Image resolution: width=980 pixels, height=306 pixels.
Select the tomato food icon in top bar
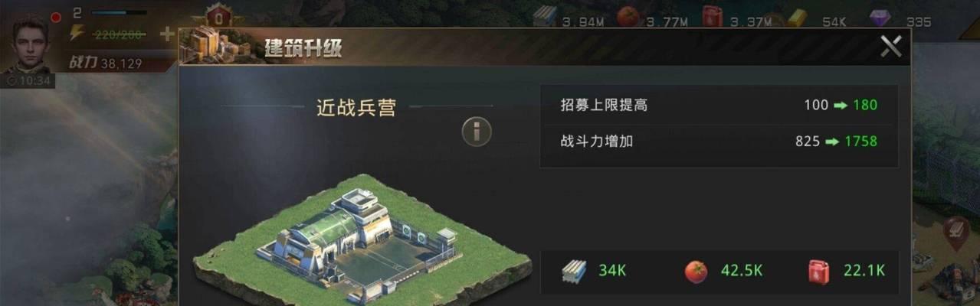click(628, 16)
